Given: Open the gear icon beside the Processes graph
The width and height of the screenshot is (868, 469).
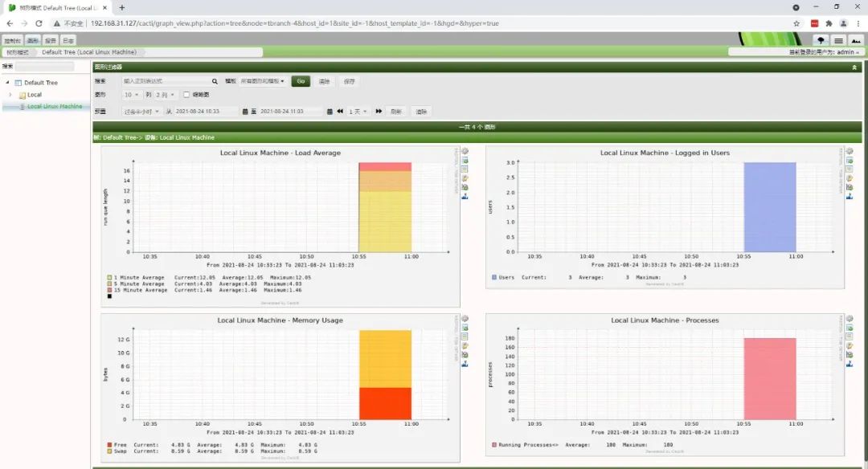Looking at the screenshot, I should (850, 319).
